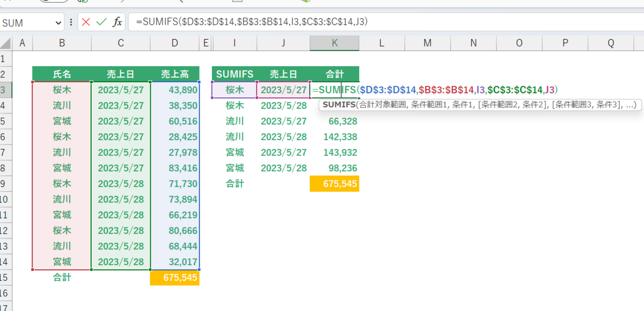Viewport: 644px width, 311px height.
Task: Click the 氏名 header cell
Action: pyautogui.click(x=62, y=74)
